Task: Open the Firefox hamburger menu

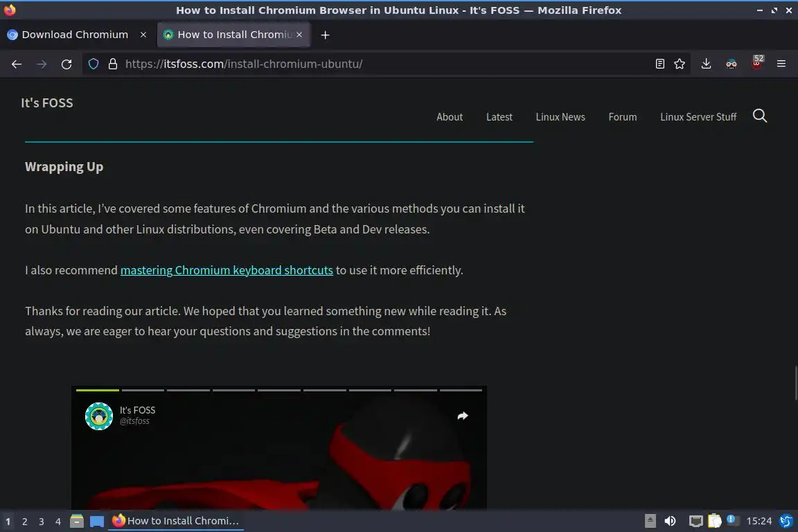Action: 781,64
